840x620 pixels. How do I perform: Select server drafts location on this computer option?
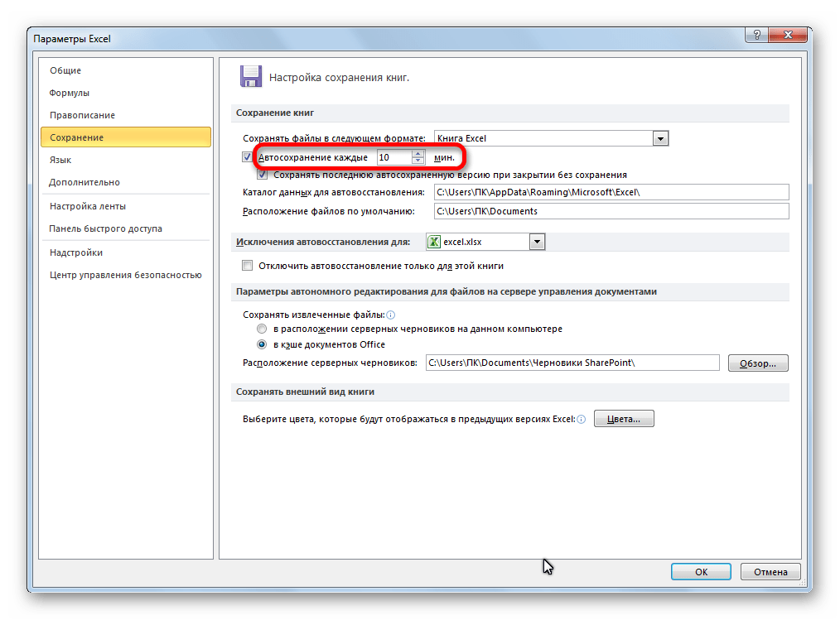[x=262, y=329]
